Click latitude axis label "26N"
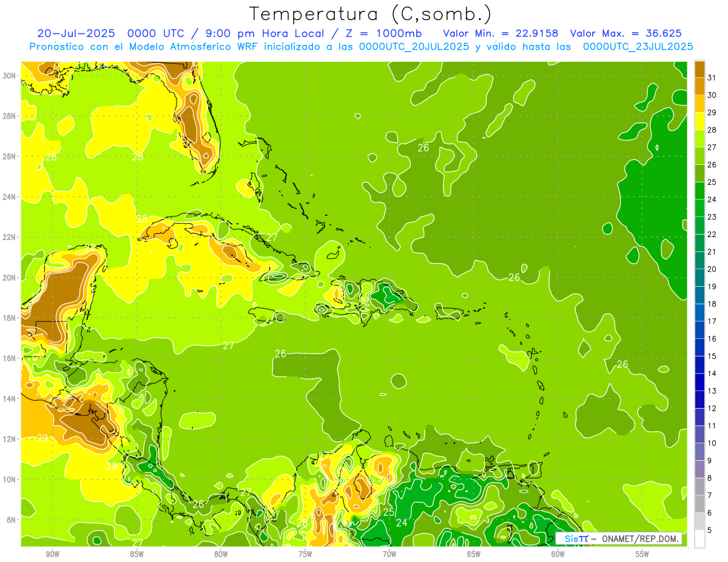This screenshot has height=562, width=728. (x=10, y=156)
